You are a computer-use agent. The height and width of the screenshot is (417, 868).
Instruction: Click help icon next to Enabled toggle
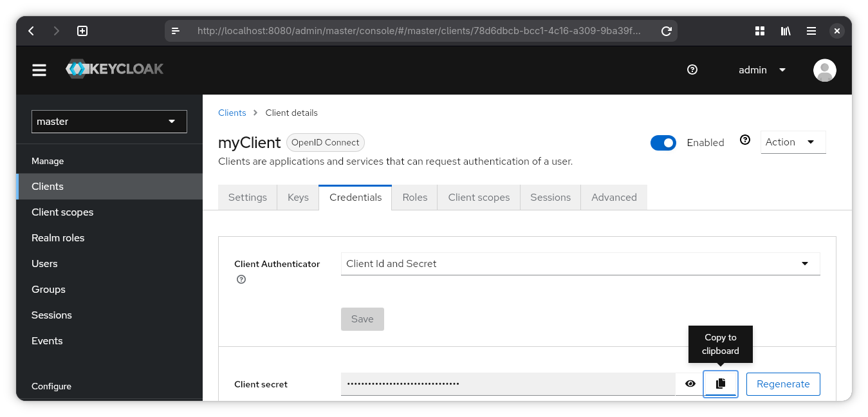745,140
